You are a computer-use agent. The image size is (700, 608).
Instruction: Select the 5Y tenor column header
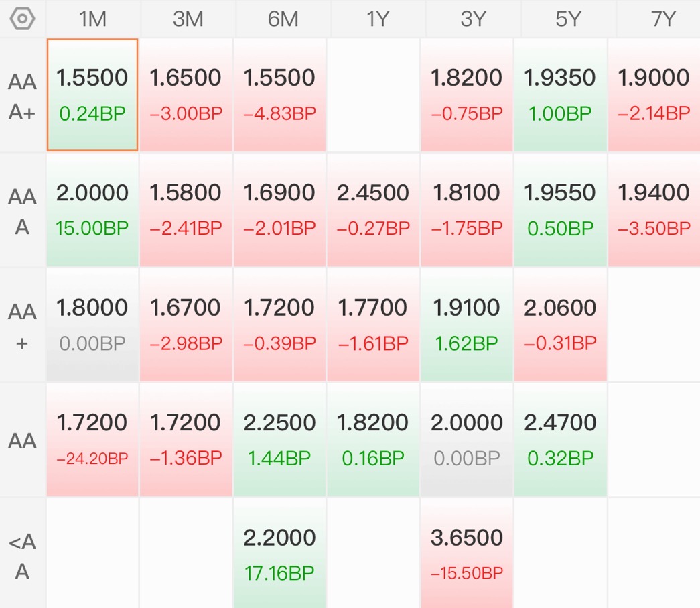pos(568,19)
